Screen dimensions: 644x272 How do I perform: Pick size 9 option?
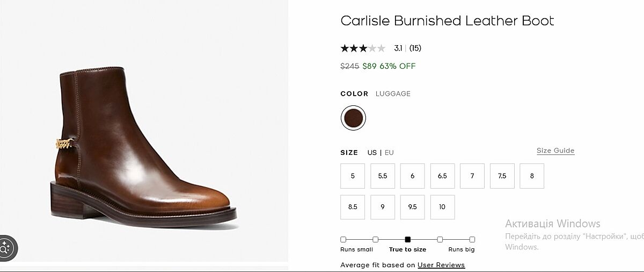383,207
